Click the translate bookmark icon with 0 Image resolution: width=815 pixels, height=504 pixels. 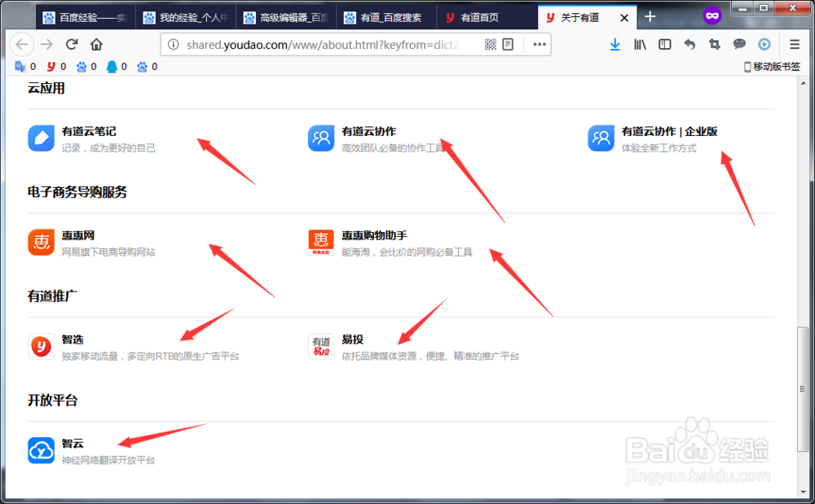(20, 67)
